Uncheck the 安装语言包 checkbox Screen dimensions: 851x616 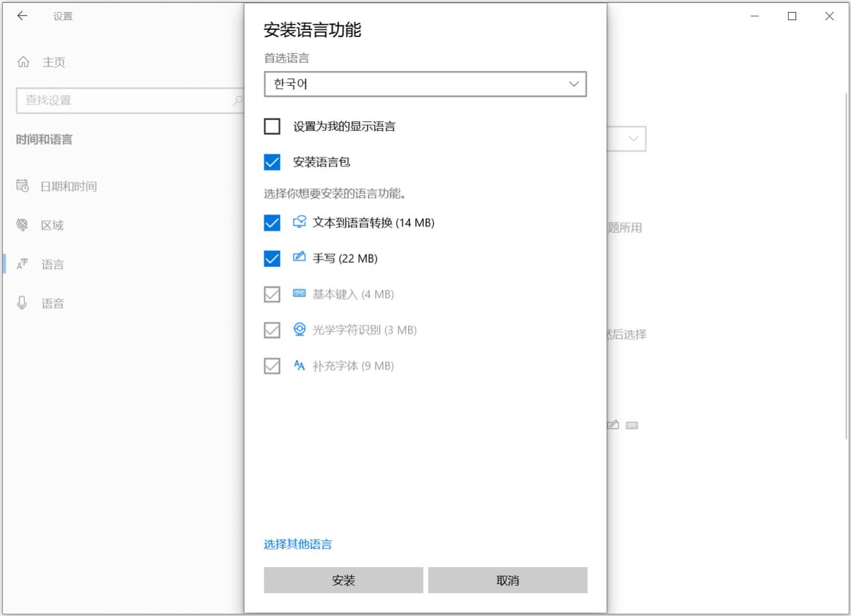coord(272,162)
